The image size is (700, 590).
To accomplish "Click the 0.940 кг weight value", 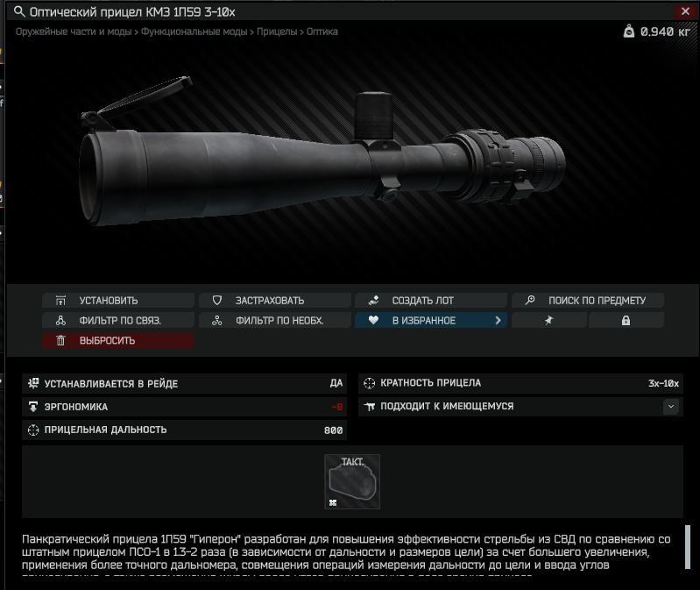I will coord(665,32).
